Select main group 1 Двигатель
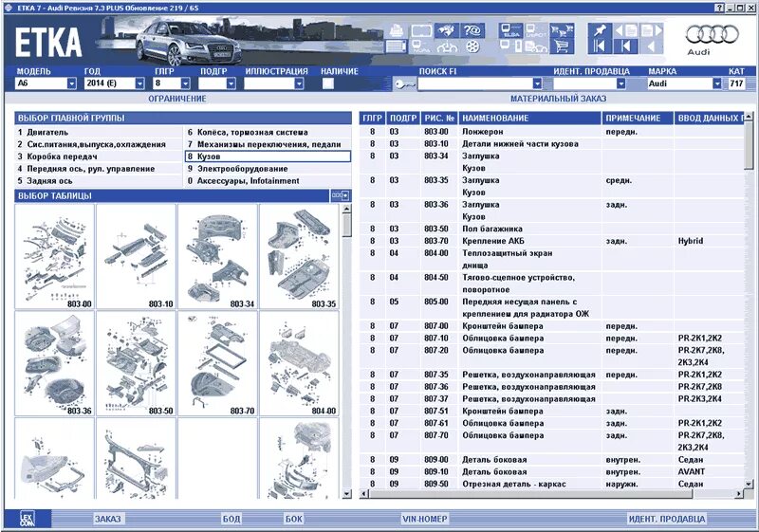 click(x=100, y=132)
